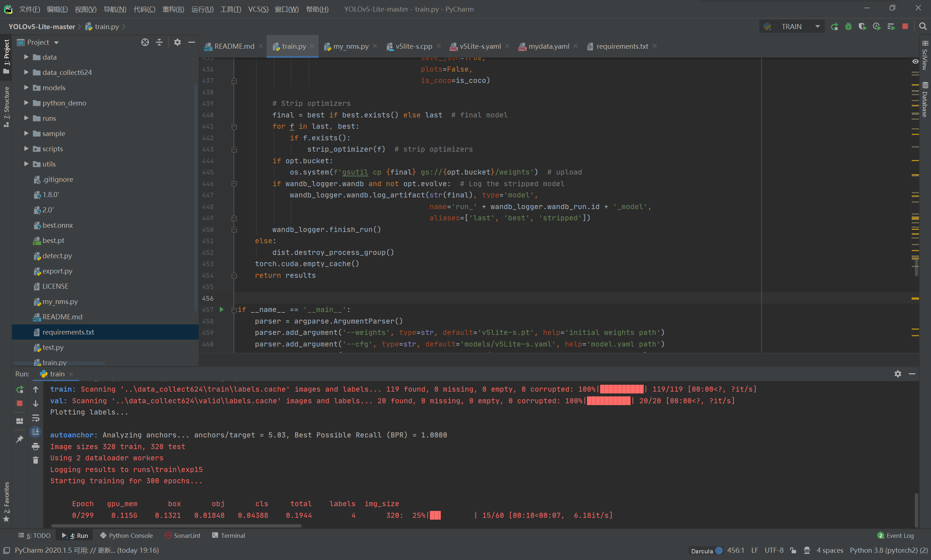Toggle the inspection eye icon in editor
The image size is (931, 560).
pos(915,61)
